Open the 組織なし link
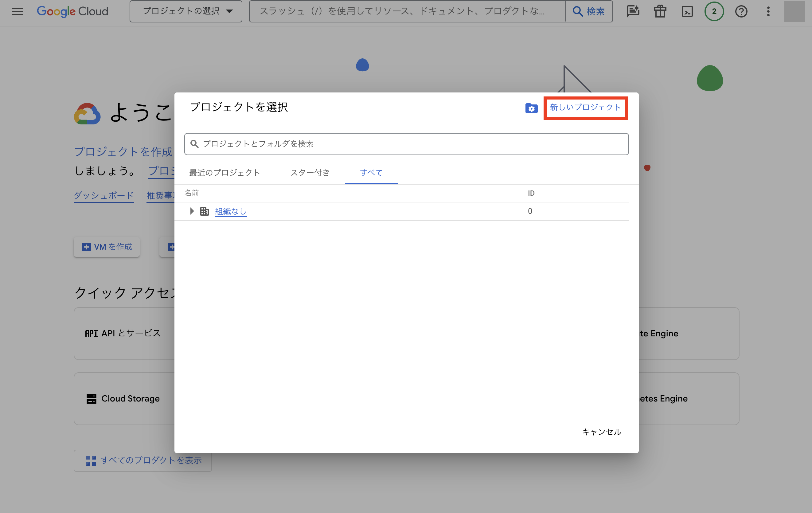Viewport: 812px width, 513px height. [231, 211]
